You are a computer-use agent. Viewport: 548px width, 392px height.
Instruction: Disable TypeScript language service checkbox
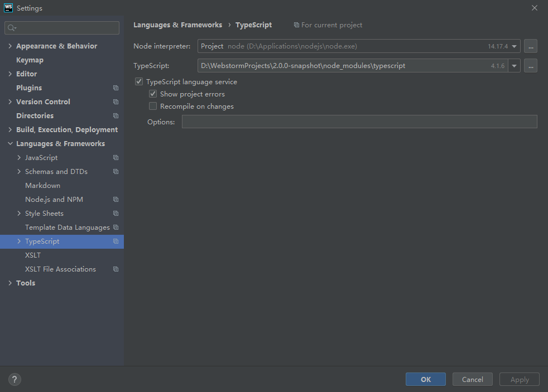click(139, 81)
